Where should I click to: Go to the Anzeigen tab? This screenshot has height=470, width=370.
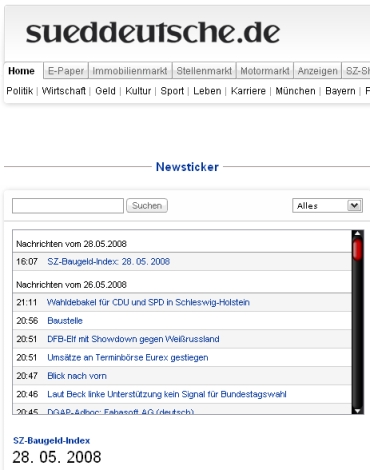point(317,71)
